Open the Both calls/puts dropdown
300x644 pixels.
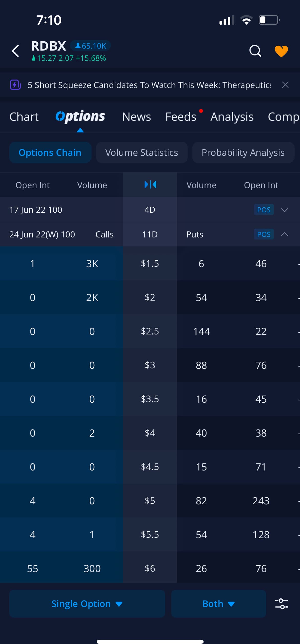pyautogui.click(x=218, y=604)
